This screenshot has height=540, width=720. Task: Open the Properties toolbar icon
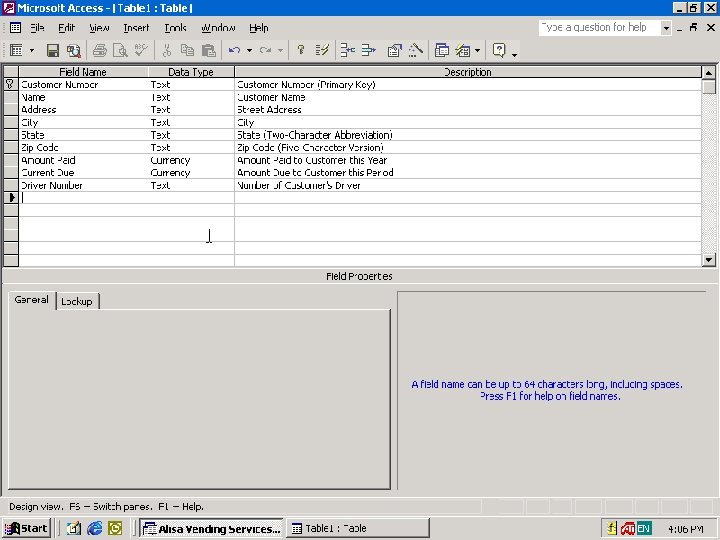(394, 50)
